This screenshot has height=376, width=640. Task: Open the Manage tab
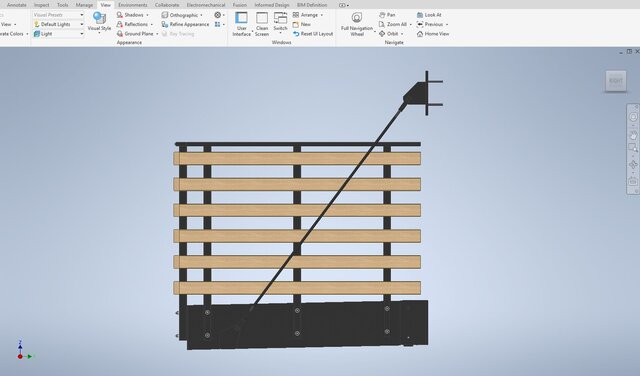pyautogui.click(x=84, y=5)
